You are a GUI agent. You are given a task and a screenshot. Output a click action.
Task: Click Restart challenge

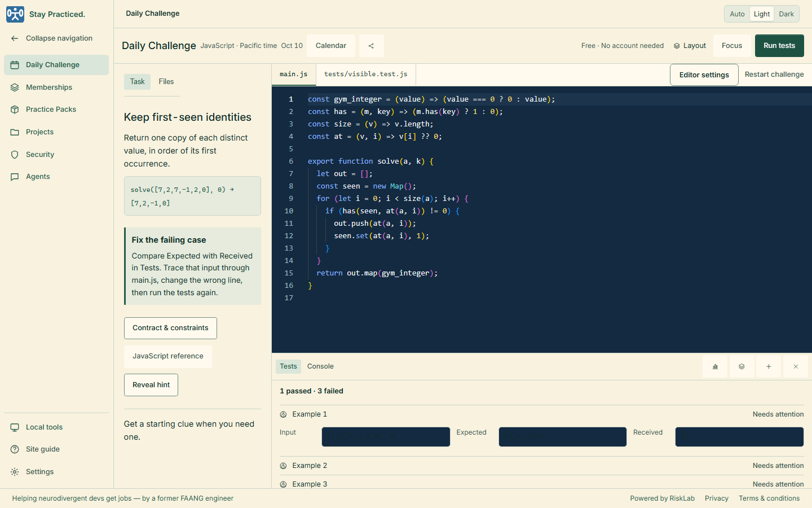pyautogui.click(x=774, y=75)
